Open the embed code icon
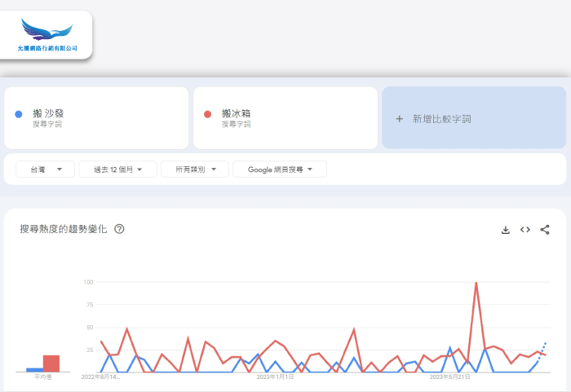571x392 pixels. (x=525, y=230)
